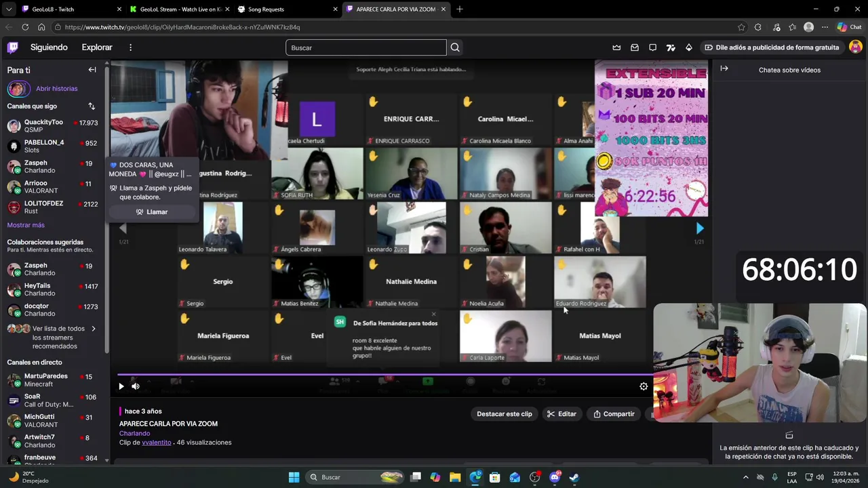
Task: Open the user avatar menu
Action: tap(856, 47)
